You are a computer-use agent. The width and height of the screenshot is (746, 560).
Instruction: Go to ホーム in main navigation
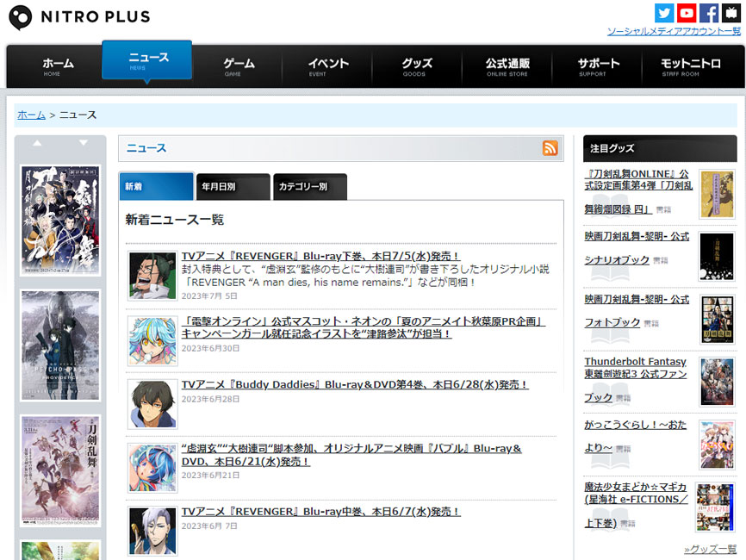coord(58,66)
